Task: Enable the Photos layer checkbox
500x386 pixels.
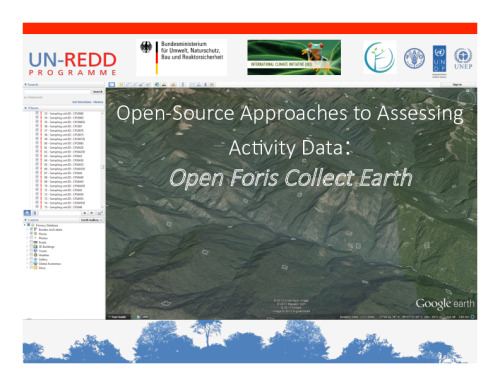Action: click(x=31, y=238)
